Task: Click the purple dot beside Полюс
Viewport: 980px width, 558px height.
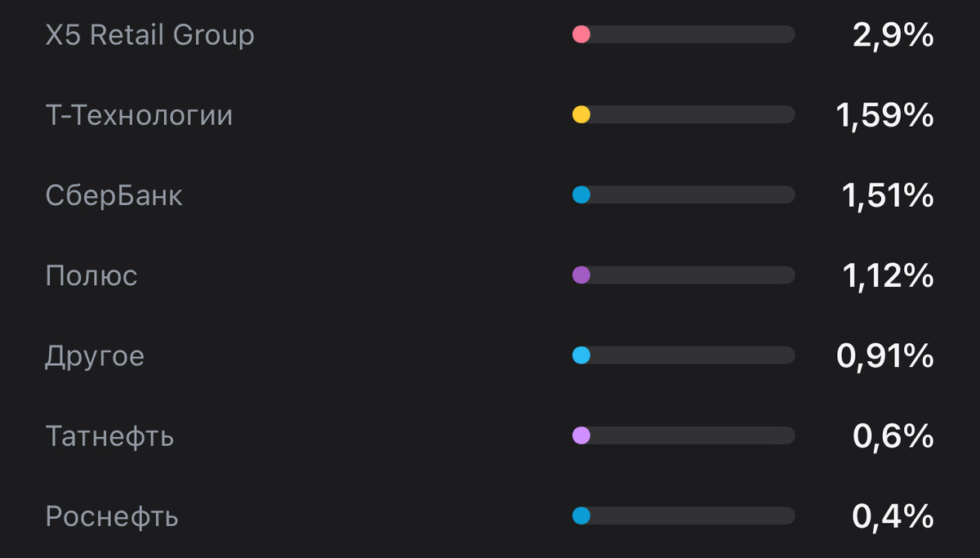Action: [581, 275]
